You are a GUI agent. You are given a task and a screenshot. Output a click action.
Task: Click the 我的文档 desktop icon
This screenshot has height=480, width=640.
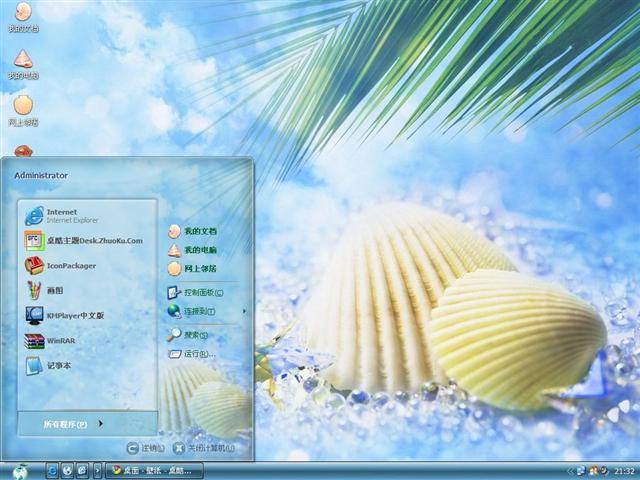click(22, 15)
